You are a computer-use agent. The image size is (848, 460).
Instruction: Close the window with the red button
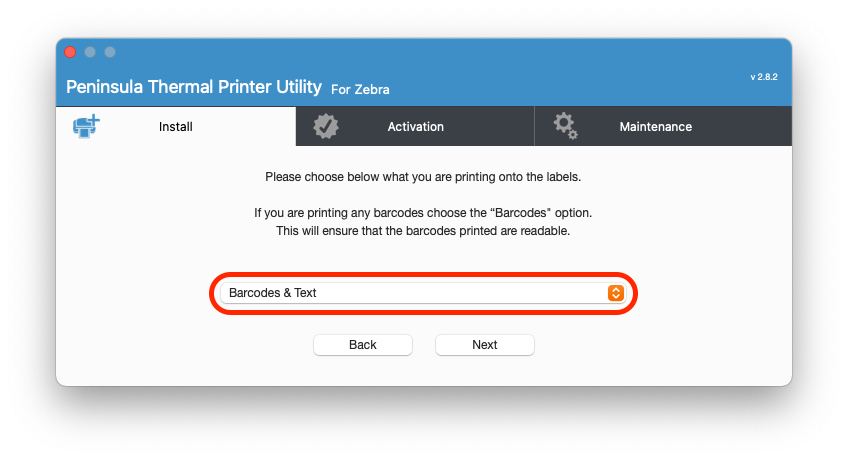(70, 52)
